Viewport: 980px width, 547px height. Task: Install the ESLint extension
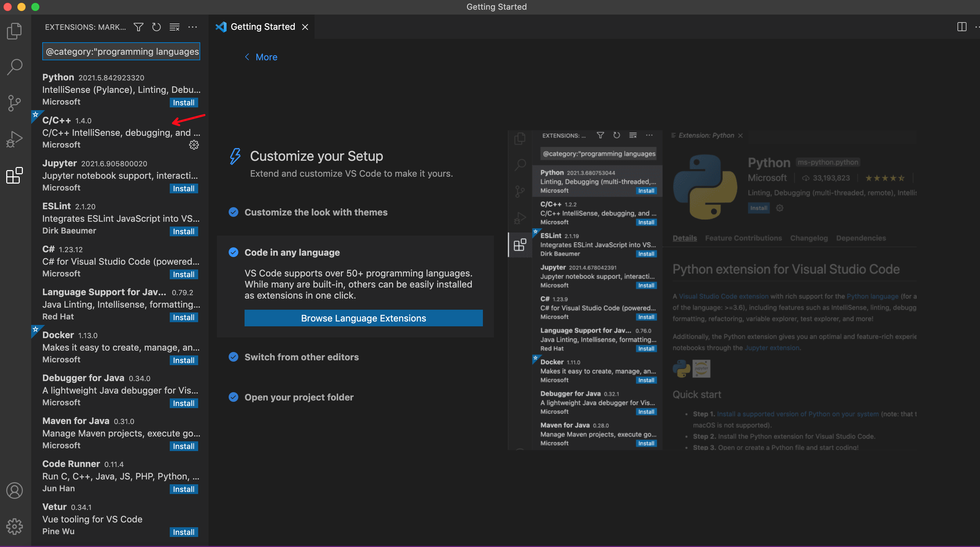coord(184,231)
